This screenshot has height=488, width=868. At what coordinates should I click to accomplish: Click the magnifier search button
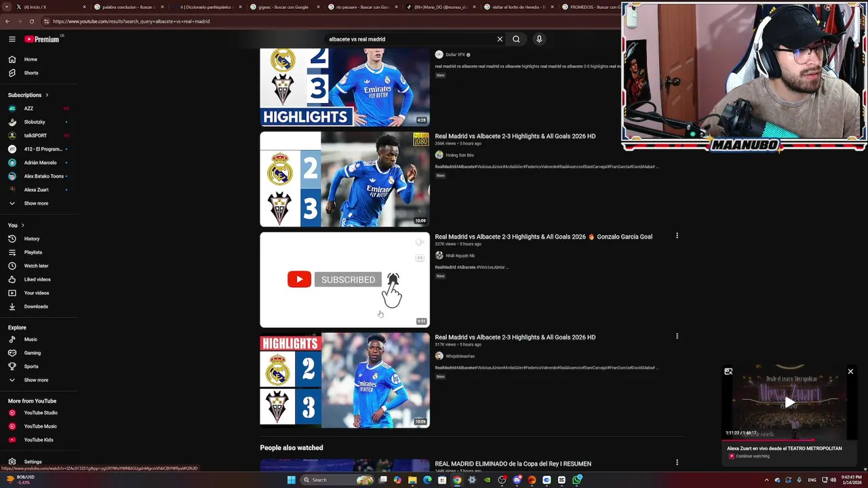516,39
